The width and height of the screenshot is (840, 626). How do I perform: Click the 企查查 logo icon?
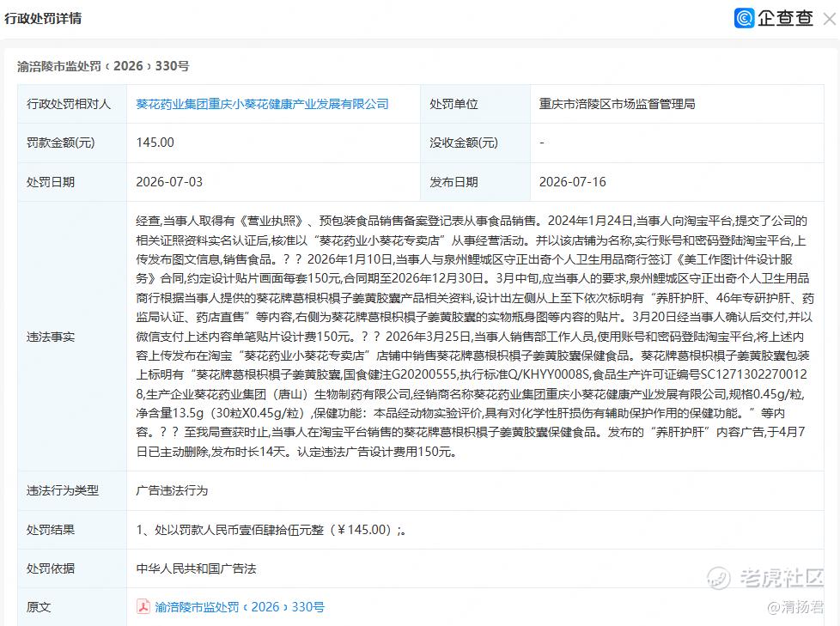tap(744, 18)
